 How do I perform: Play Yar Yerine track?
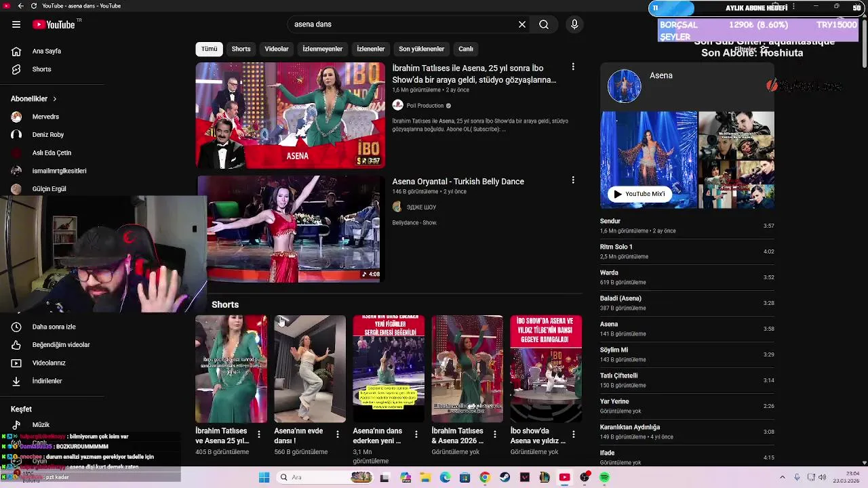tap(687, 406)
